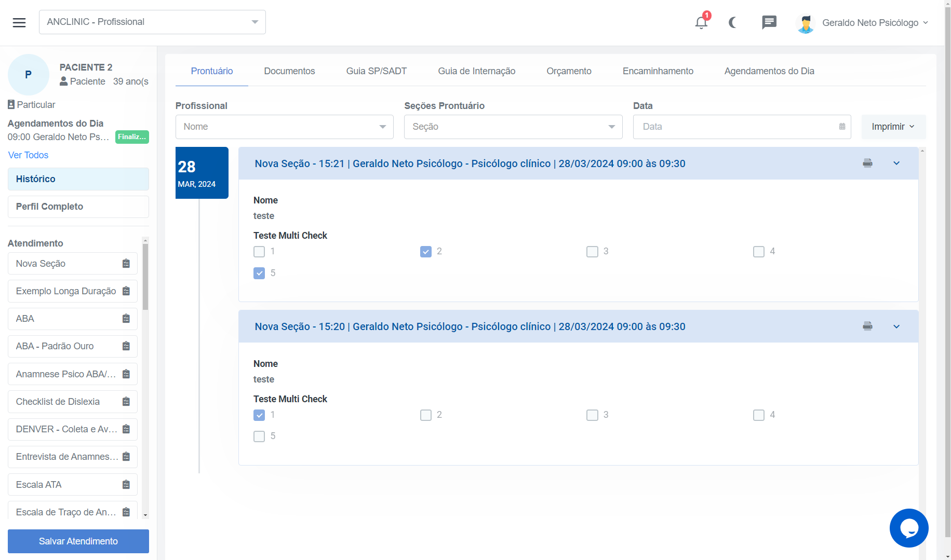Click the 28 MAR, 2024 date marker
951x560 pixels.
click(202, 173)
